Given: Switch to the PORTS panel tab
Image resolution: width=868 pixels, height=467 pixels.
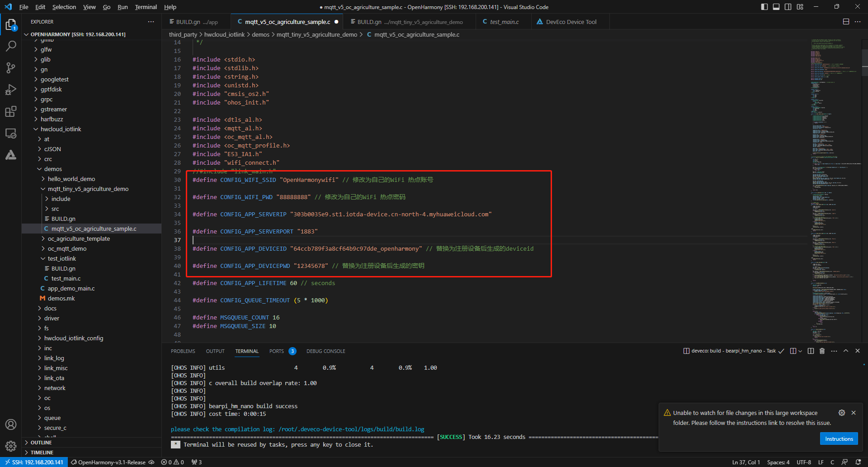Looking at the screenshot, I should (277, 351).
